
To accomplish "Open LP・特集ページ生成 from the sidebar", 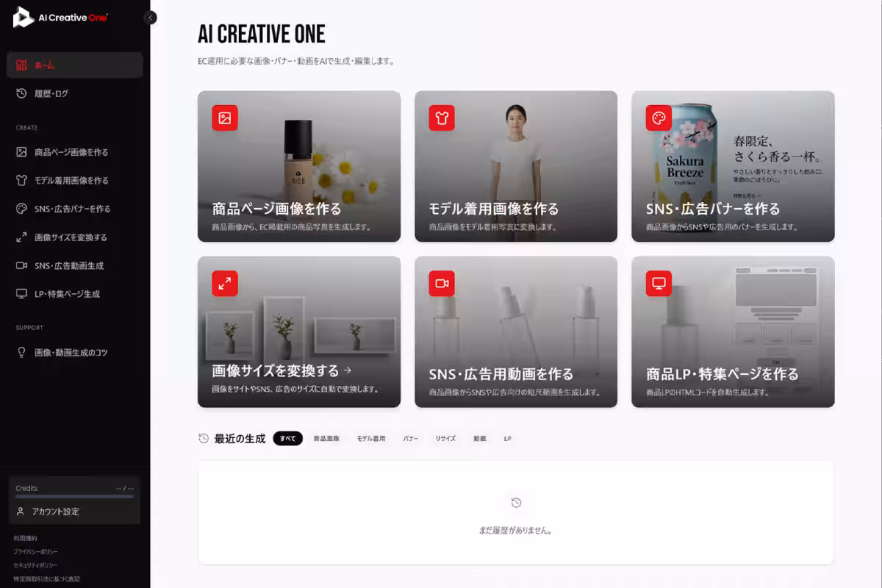I will pos(74,294).
